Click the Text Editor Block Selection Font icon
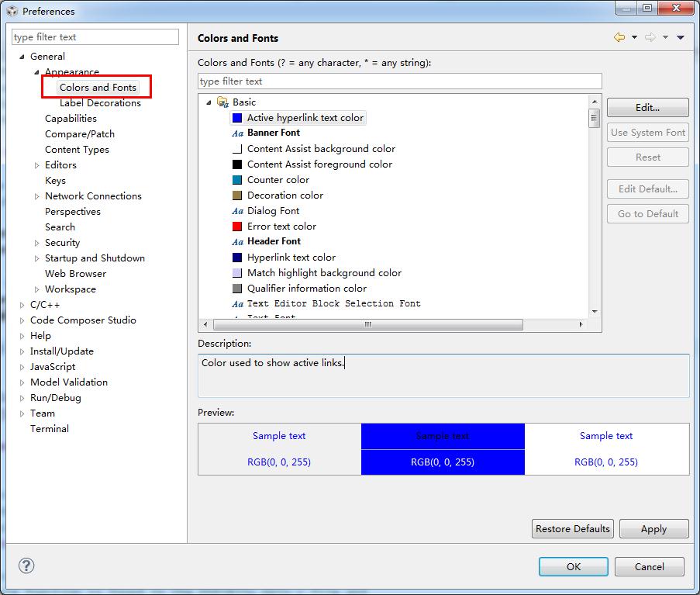Image resolution: width=700 pixels, height=595 pixels. (237, 304)
